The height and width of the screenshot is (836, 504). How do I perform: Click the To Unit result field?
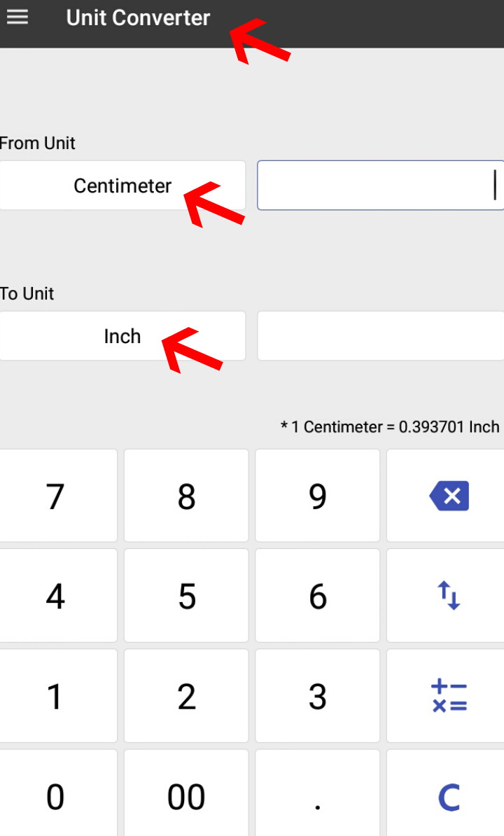[x=380, y=336]
